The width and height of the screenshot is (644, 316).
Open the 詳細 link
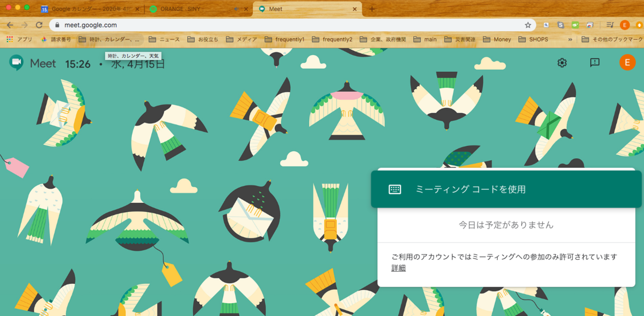(398, 268)
